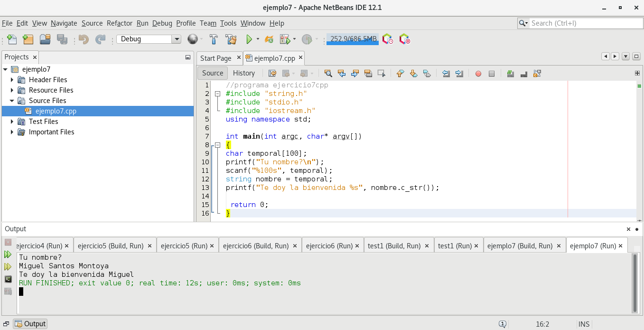The height and width of the screenshot is (330, 644).
Task: Click the green Re-run icon in Output panel
Action: tap(8, 255)
